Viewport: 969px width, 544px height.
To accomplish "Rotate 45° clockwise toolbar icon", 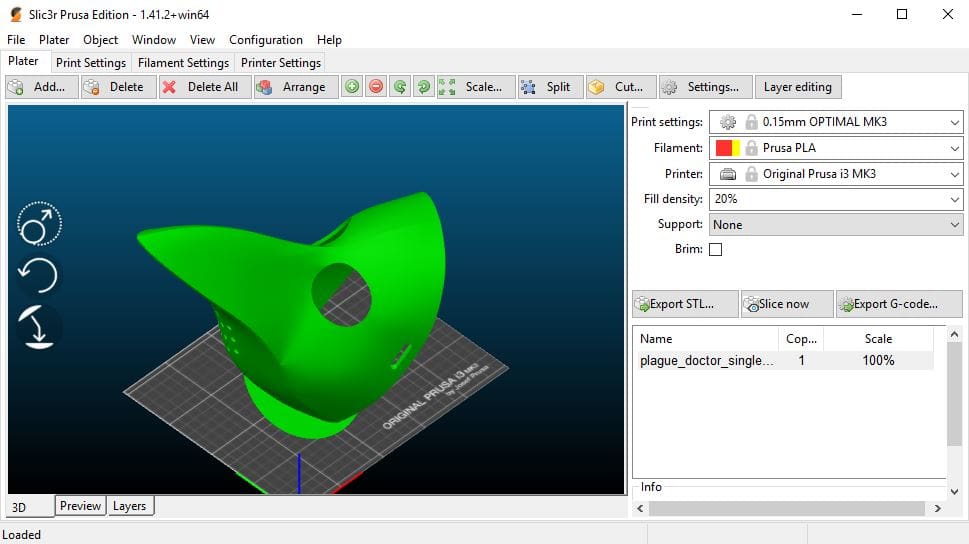I will tap(423, 87).
